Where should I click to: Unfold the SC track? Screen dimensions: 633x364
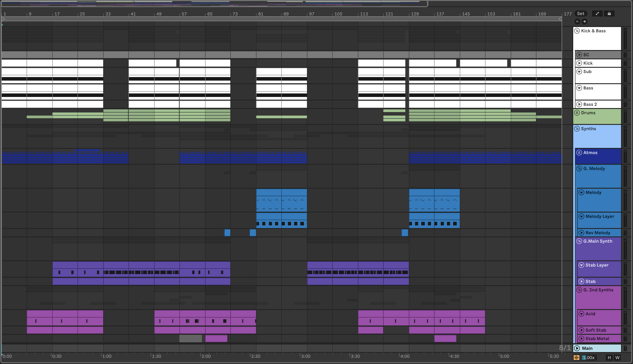point(579,54)
